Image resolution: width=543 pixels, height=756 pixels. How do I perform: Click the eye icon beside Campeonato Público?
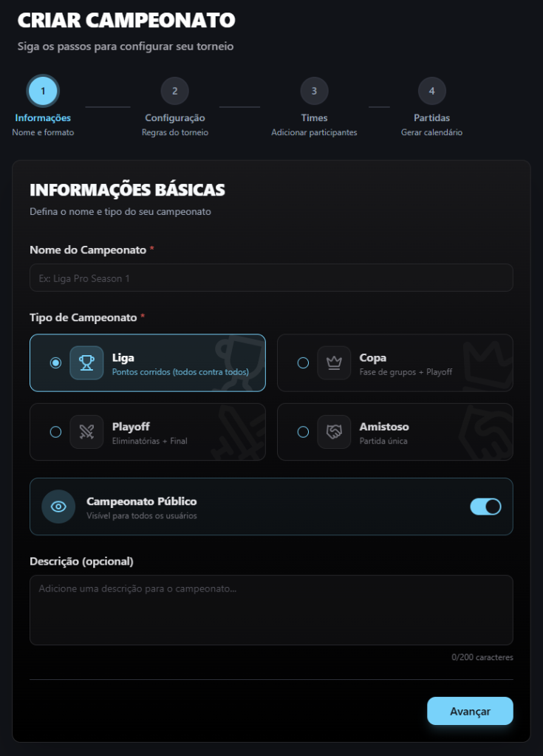[58, 506]
